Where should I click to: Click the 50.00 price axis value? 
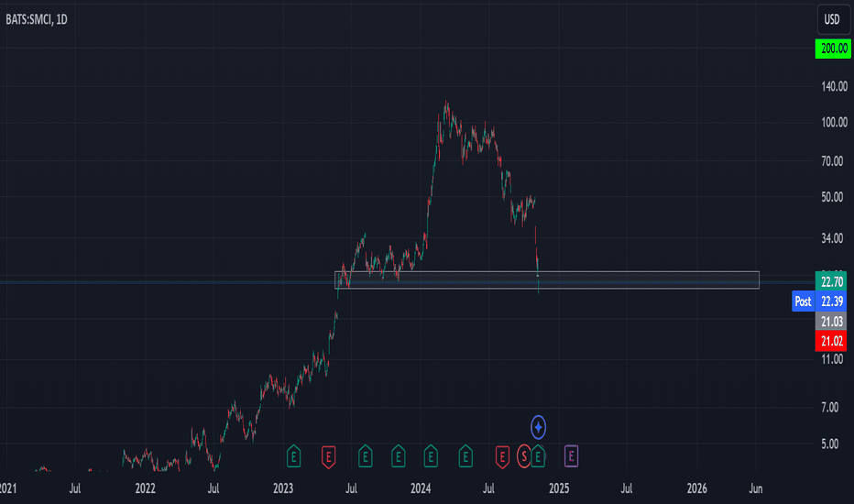[x=832, y=197]
